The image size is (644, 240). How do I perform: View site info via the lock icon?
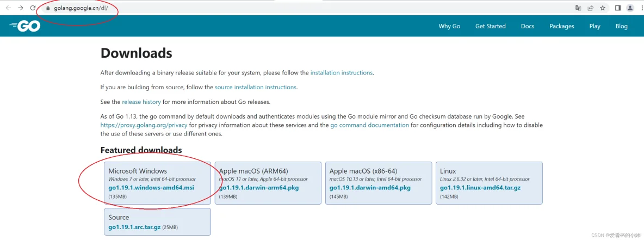coord(48,8)
